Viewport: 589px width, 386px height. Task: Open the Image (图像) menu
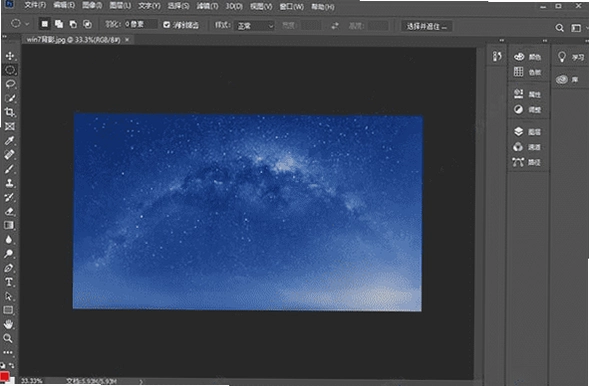pyautogui.click(x=92, y=6)
